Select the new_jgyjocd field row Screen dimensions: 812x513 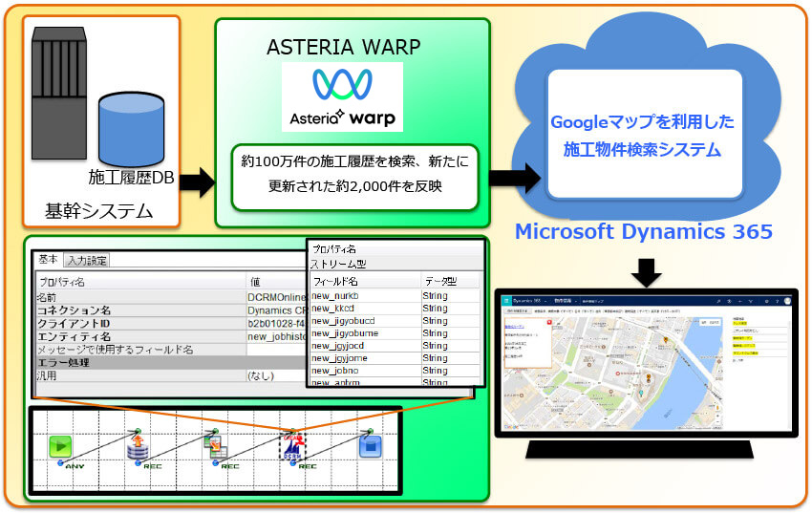coord(395,345)
